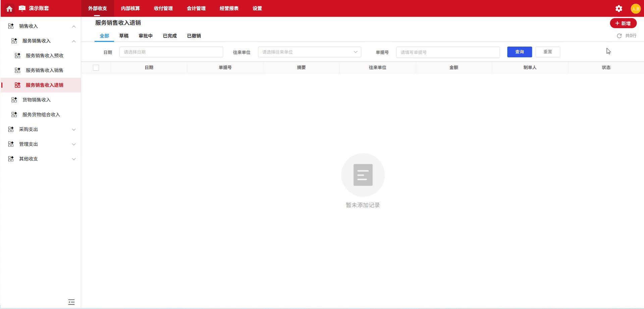Click the 管理支出 module icon
Screen dimensions: 644x309
point(10,144)
